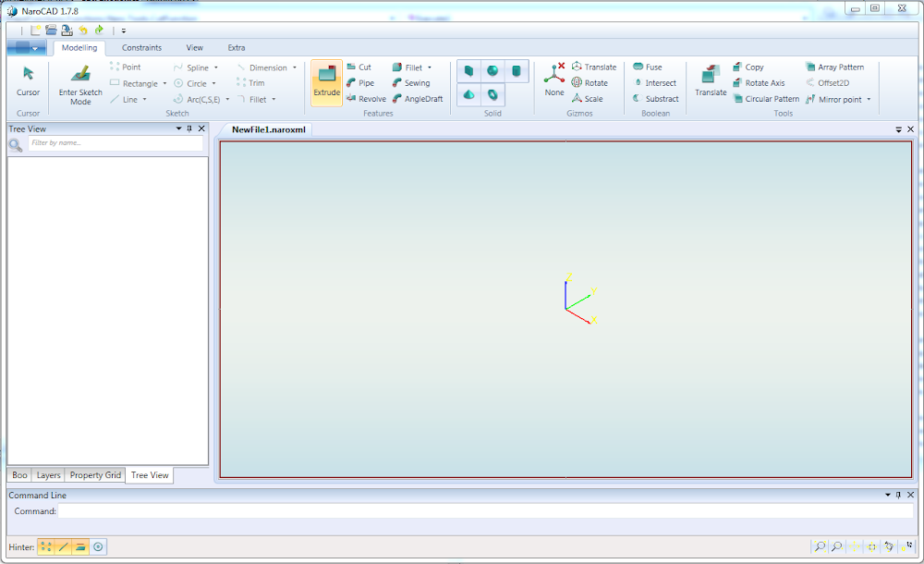
Task: Toggle the plane hinter button
Action: [80, 546]
